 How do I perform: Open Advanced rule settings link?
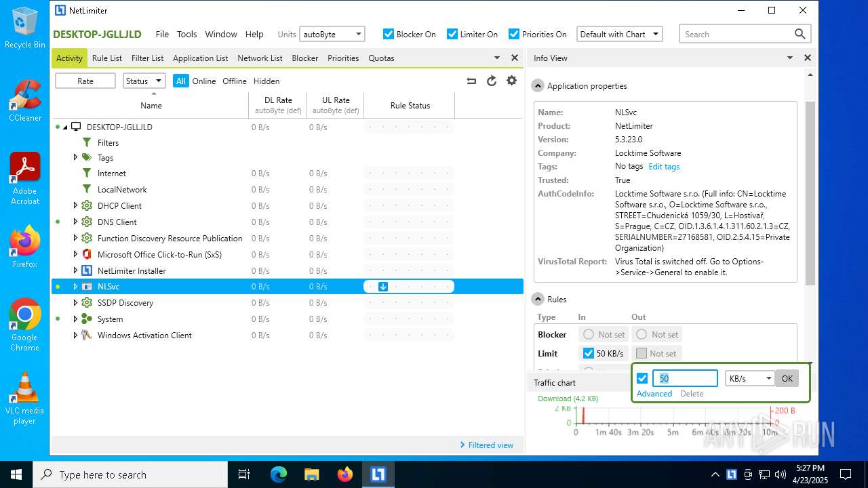point(654,394)
